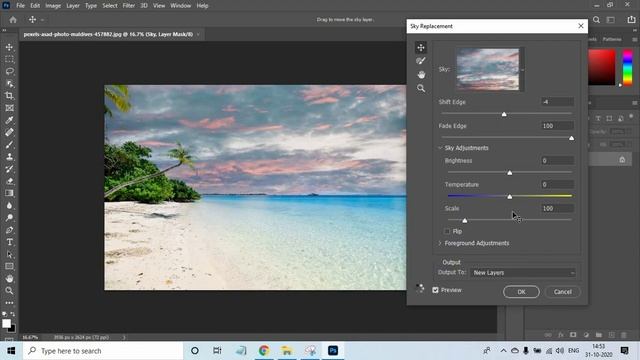Select the Lasso tool
The width and height of the screenshot is (640, 360).
click(x=9, y=71)
